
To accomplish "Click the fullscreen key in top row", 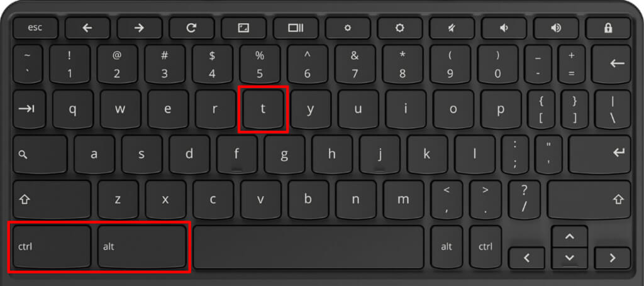I will click(243, 28).
